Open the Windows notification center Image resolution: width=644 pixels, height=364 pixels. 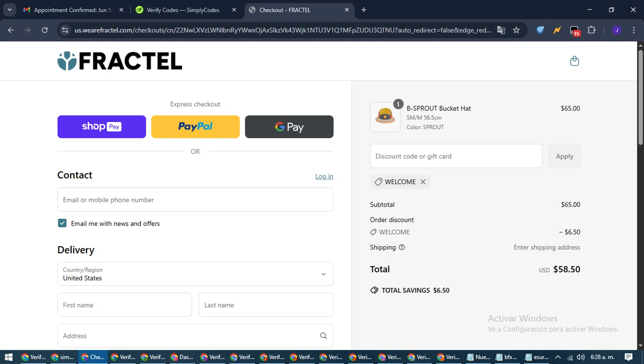tap(629, 357)
